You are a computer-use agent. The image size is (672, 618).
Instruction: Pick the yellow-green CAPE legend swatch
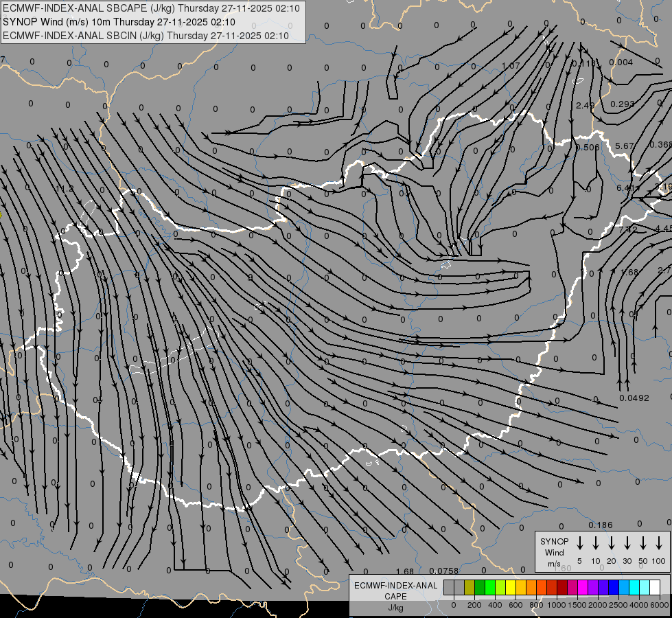click(500, 587)
